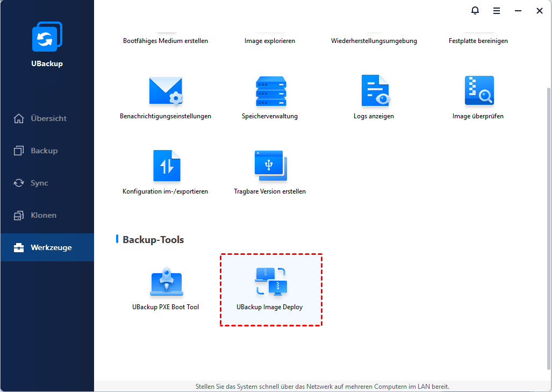
Task: Go to the Übersicht sidebar tab
Action: coord(48,118)
